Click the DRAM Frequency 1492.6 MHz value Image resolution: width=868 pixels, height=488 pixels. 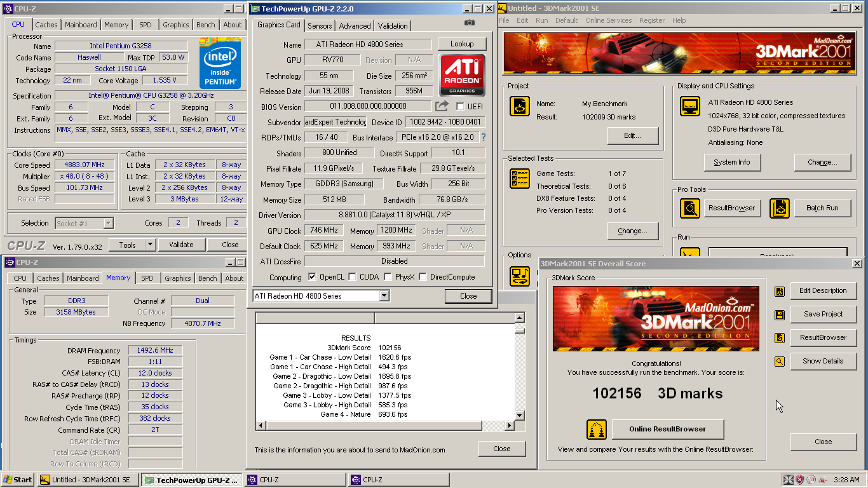click(155, 350)
